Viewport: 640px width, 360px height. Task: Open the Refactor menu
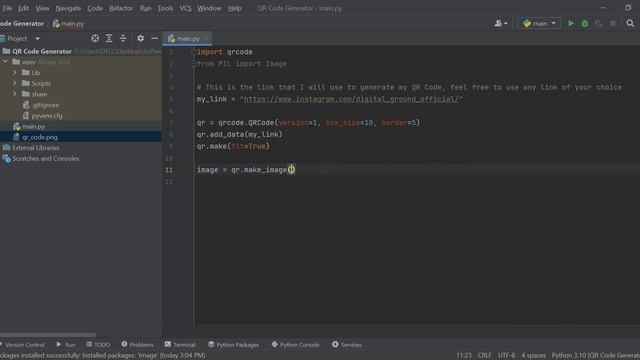121,8
